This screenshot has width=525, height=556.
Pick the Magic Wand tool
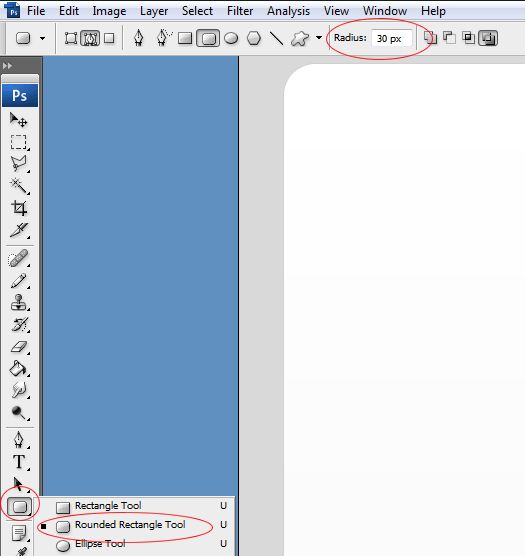19,185
